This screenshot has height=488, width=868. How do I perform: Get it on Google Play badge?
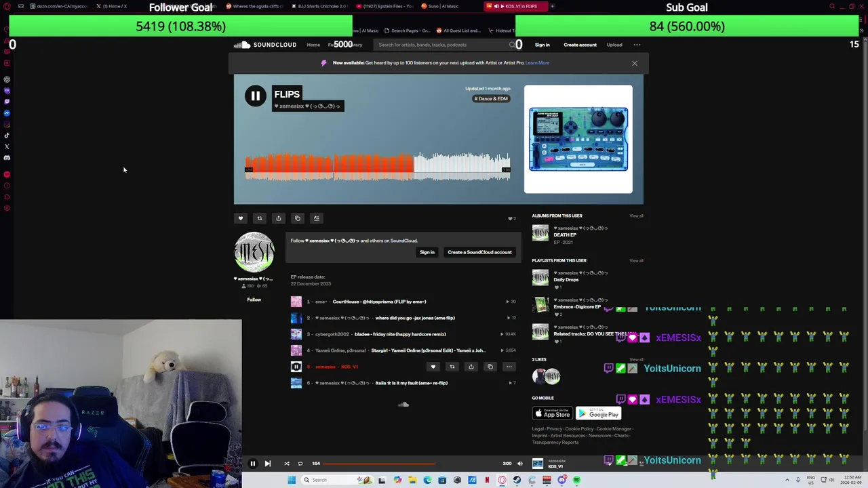[x=598, y=413]
